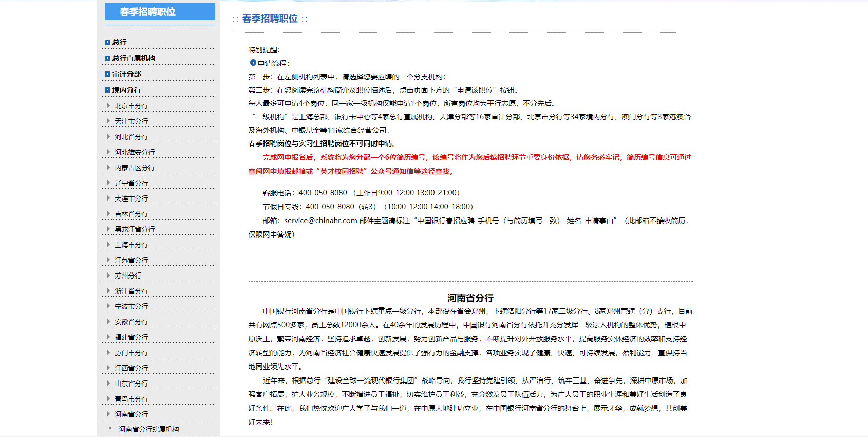This screenshot has height=437, width=868.
Task: Select 山东省分行 in the branch list
Action: [x=131, y=384]
